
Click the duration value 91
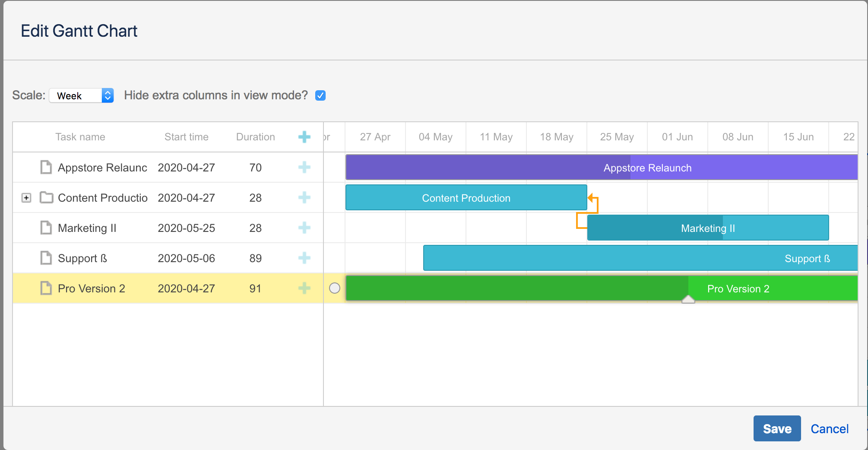pos(256,288)
